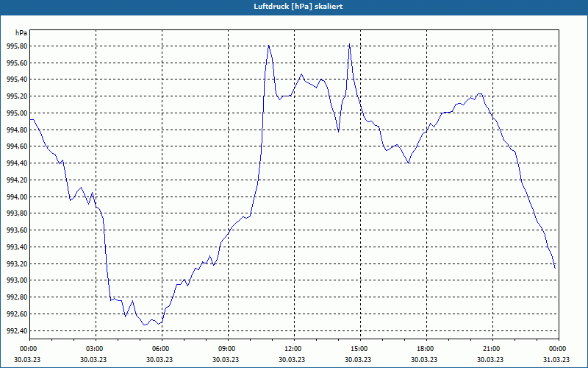Image resolution: width=588 pixels, height=368 pixels.
Task: Select the 30.03.23 date under 18:00
Action: [424, 359]
